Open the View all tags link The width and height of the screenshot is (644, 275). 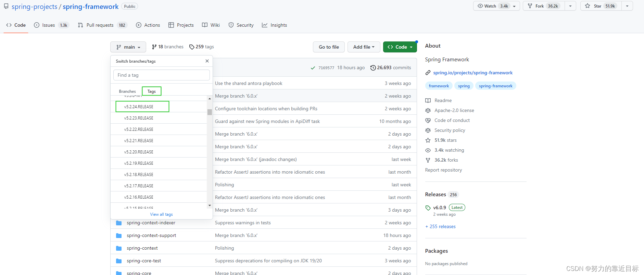161,214
